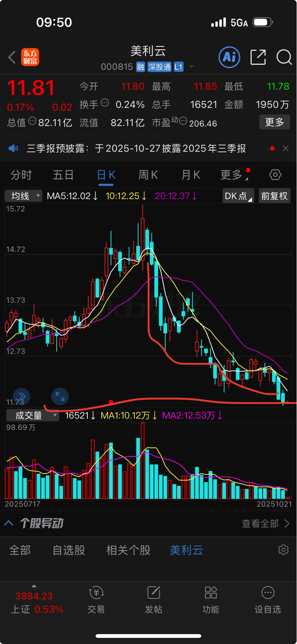Tap info icon beside 换手
297x644 pixels.
click(105, 103)
